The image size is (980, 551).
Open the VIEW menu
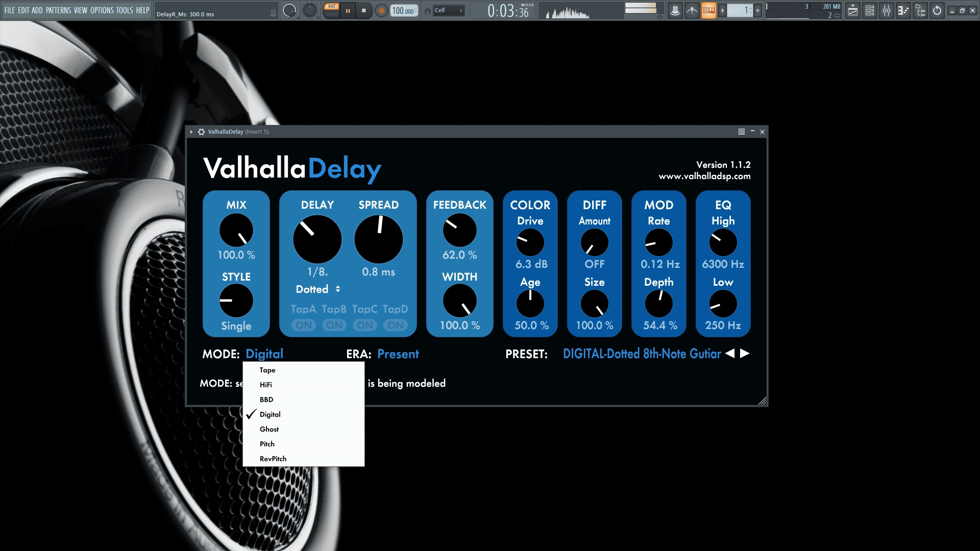pyautogui.click(x=81, y=10)
